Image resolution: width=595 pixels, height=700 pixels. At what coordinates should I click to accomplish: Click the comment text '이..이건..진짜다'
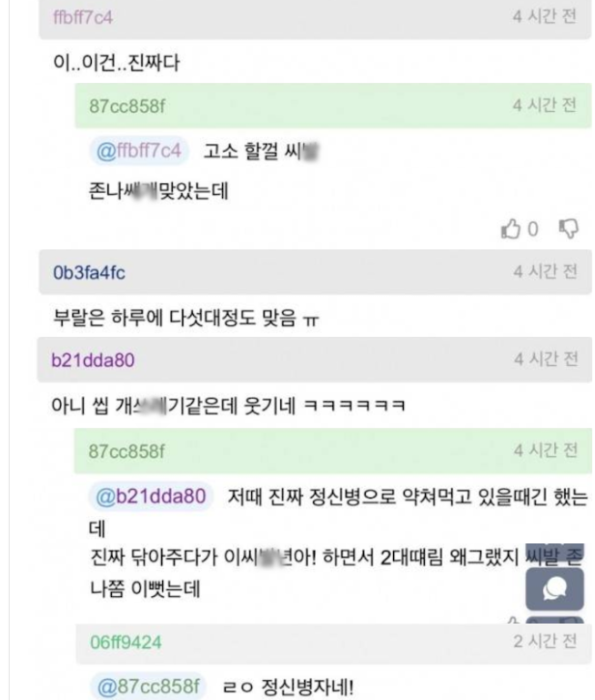116,63
